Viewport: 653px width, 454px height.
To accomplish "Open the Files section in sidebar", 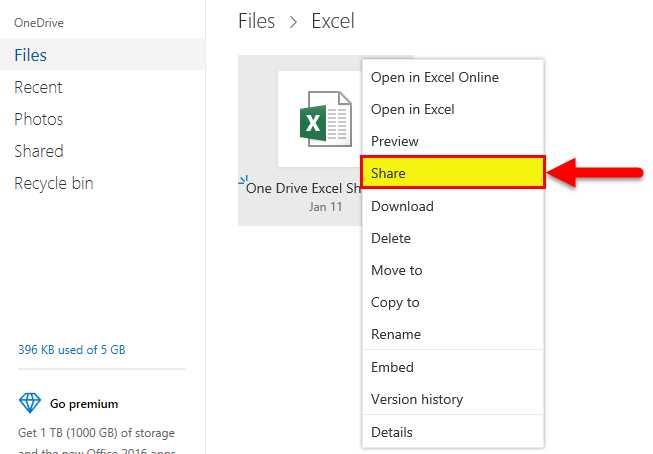I will [x=31, y=55].
